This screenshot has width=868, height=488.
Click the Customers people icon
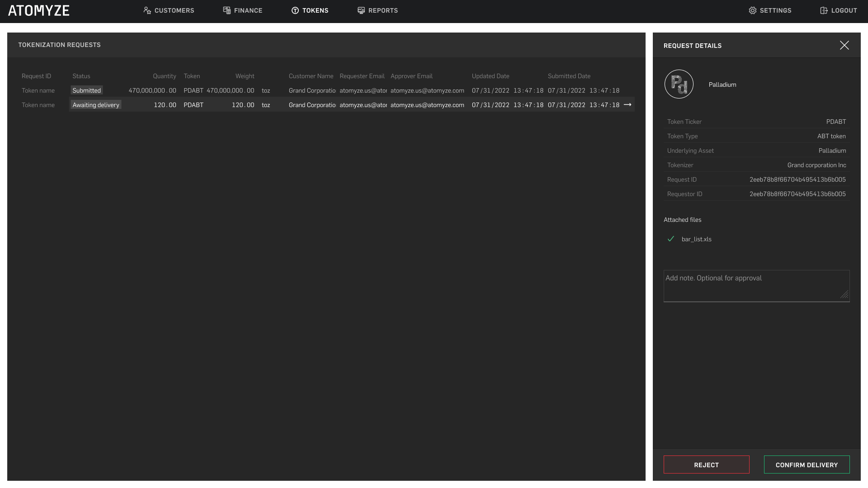point(147,10)
